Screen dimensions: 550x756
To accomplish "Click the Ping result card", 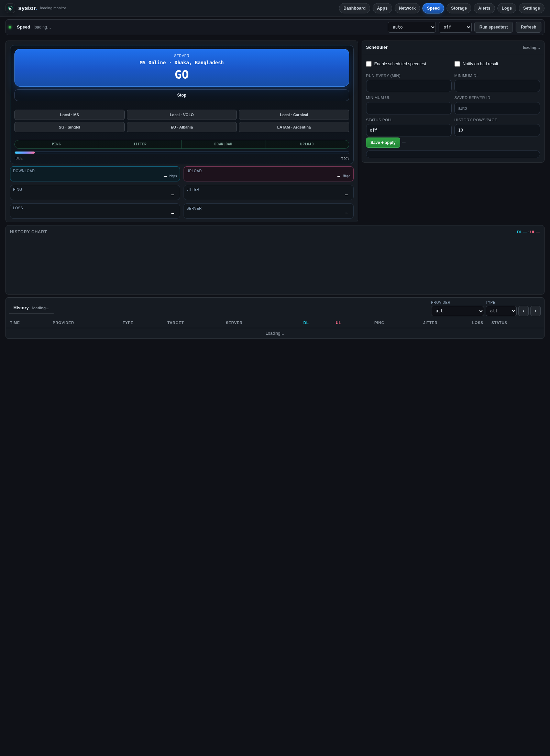I will coord(95,192).
